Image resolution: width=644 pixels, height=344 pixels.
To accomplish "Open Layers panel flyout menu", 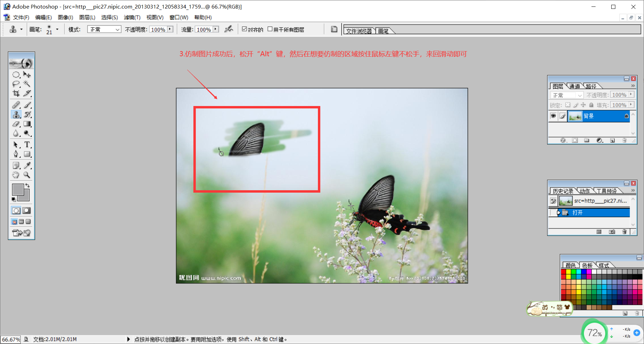I will tap(633, 86).
